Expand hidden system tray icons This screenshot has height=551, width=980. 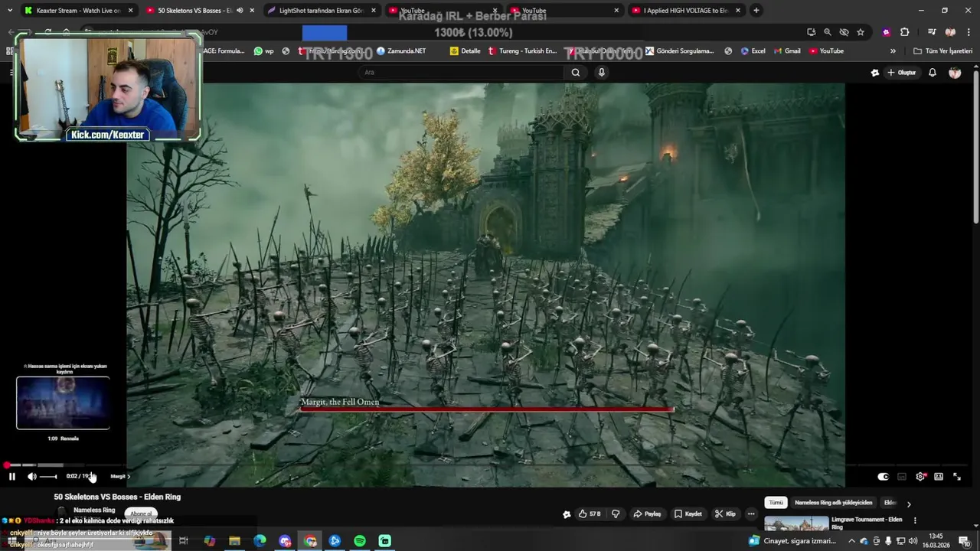(852, 541)
